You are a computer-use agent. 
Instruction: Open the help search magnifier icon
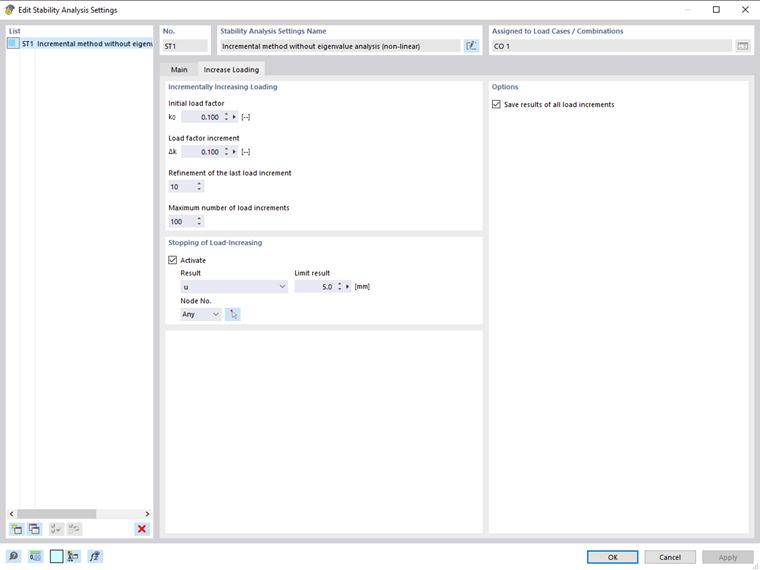14,556
